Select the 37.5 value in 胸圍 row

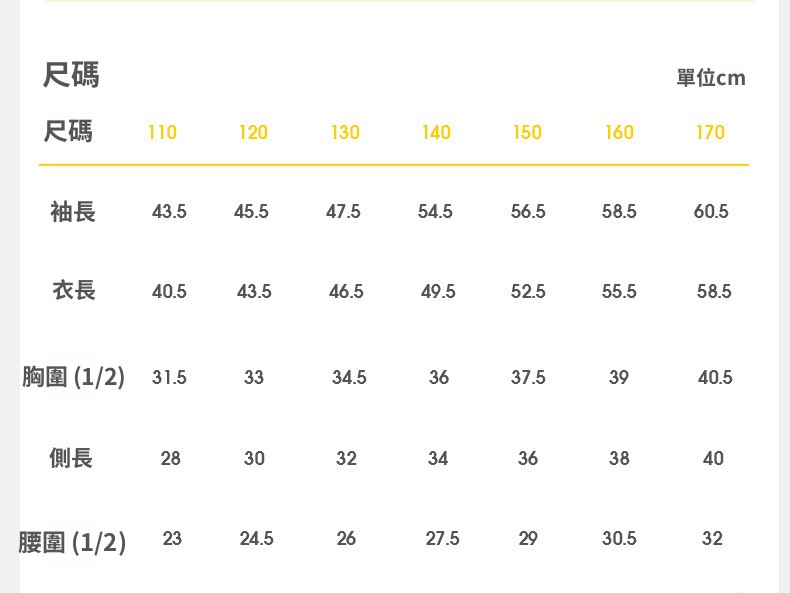[528, 377]
